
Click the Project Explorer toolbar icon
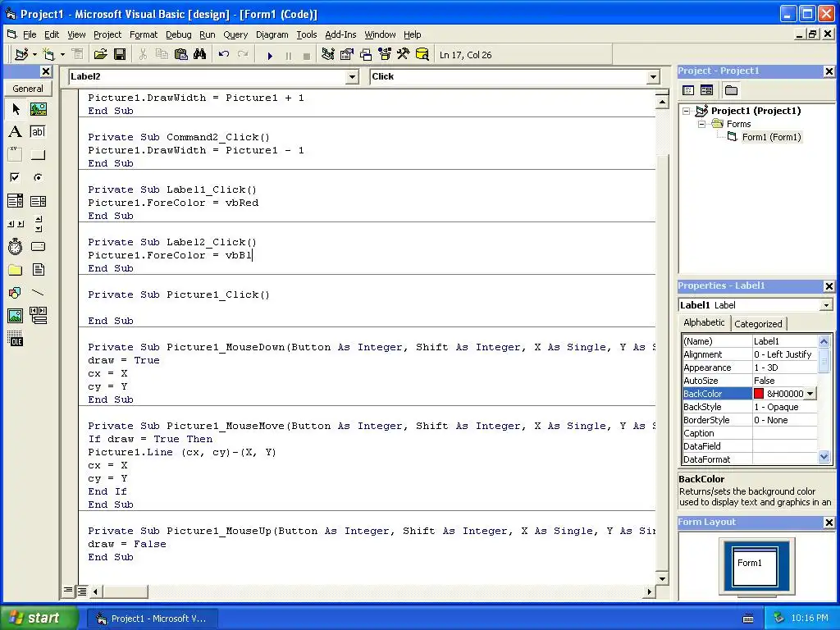pos(328,55)
